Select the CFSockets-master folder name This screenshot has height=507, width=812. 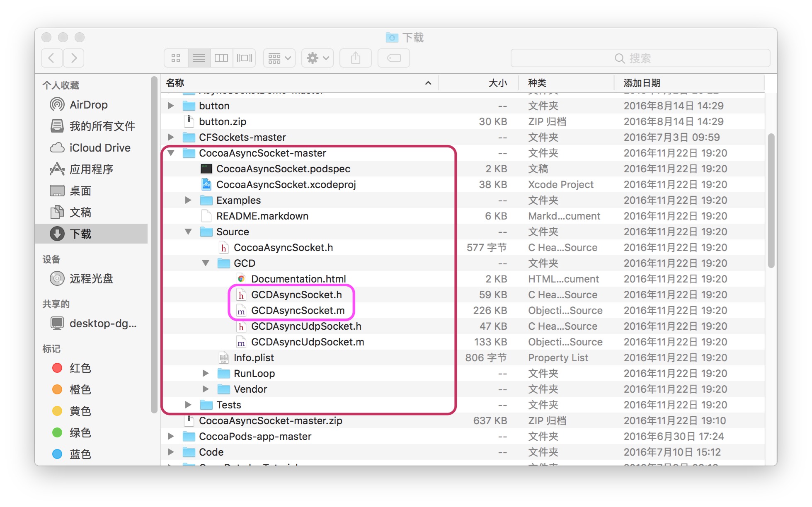tap(242, 137)
